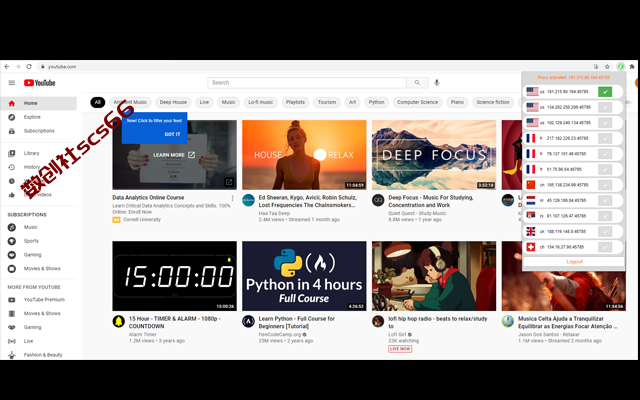This screenshot has height=400, width=640.
Task: Select the Computer Science filter chip
Action: pos(417,102)
